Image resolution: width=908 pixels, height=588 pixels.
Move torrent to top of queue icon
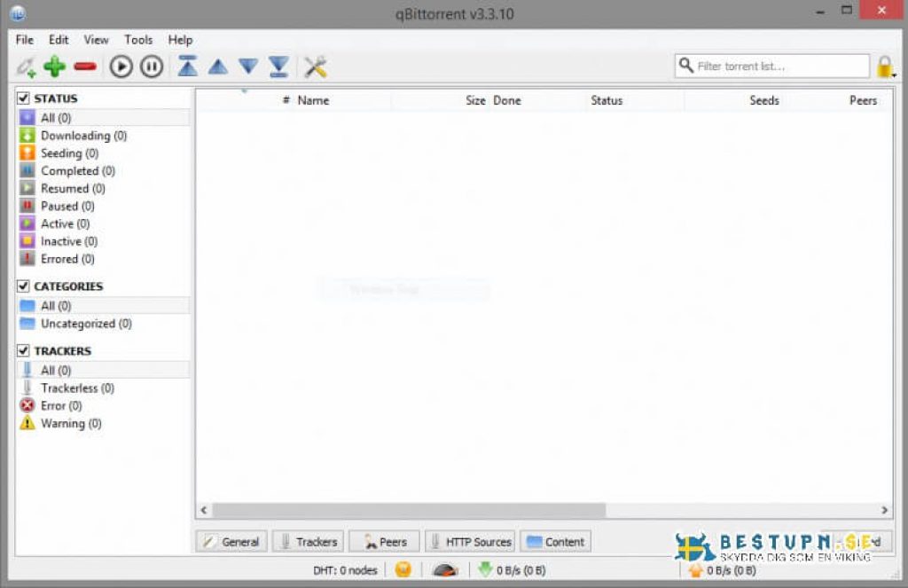(187, 66)
